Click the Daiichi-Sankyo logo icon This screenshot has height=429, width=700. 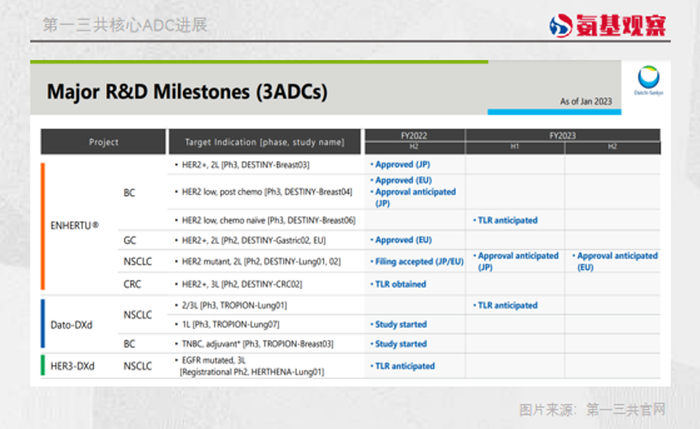[648, 80]
